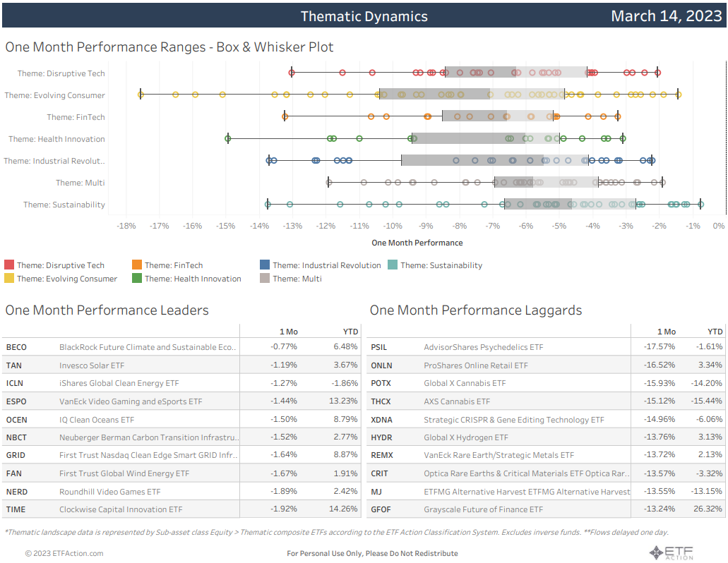Click the 'YTD' Laggards column header
The width and height of the screenshot is (728, 563).
(715, 332)
